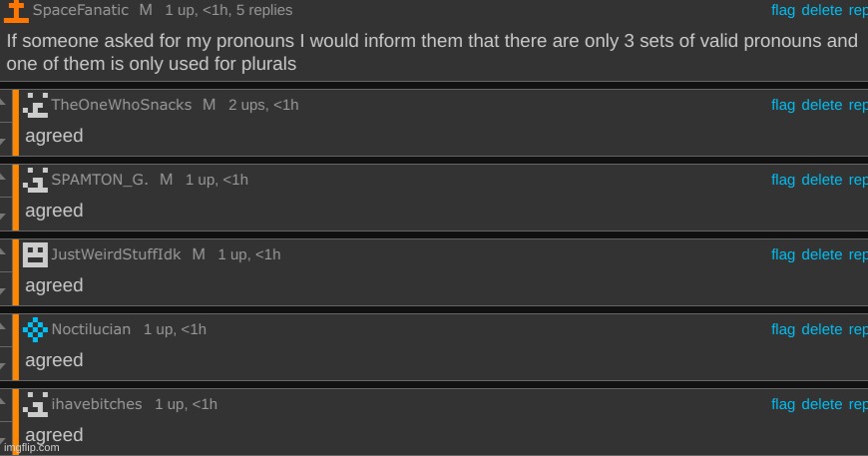Open JustWeirdStuffIdk username profile
This screenshot has height=456, width=868.
[x=116, y=254]
